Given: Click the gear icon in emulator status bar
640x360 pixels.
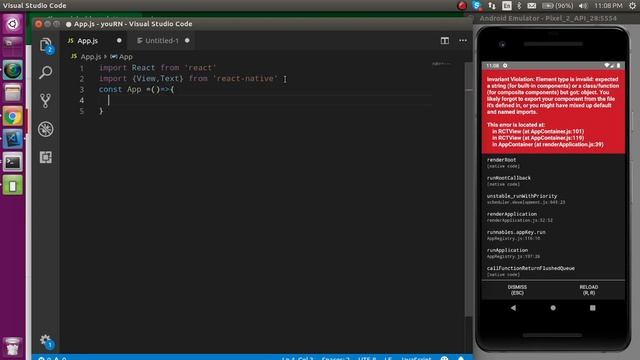Looking at the screenshot, I should coord(505,65).
